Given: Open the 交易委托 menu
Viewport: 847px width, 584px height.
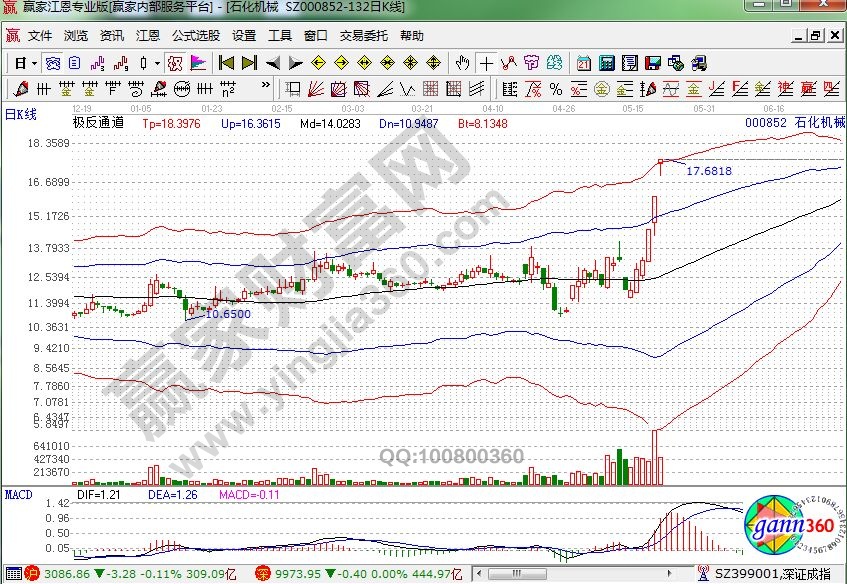Looking at the screenshot, I should tap(363, 35).
